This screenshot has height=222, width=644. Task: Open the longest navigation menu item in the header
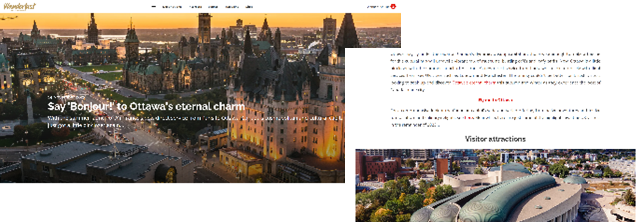[x=172, y=7]
